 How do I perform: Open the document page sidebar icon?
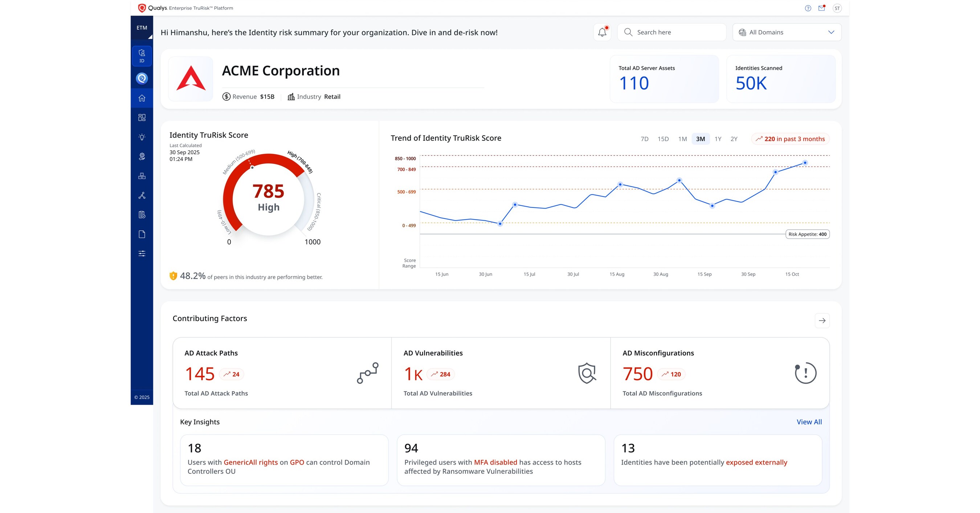(142, 234)
